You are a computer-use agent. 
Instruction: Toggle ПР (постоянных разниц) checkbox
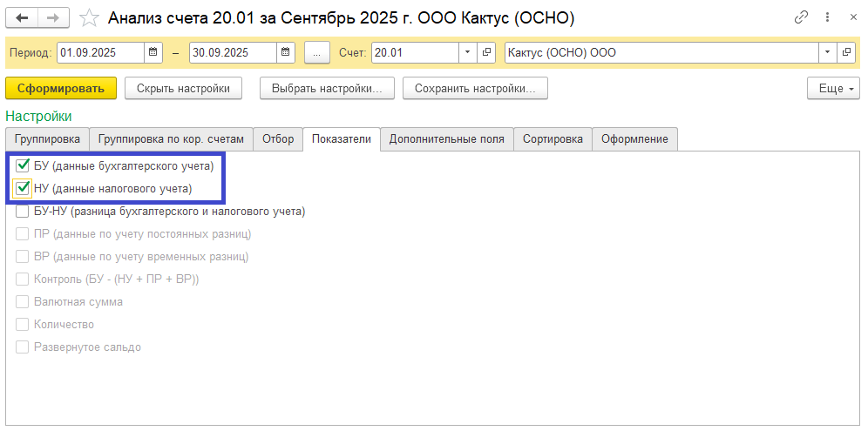coord(23,233)
